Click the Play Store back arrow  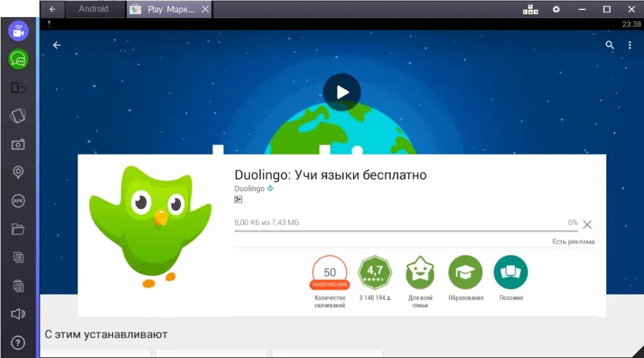coord(57,45)
